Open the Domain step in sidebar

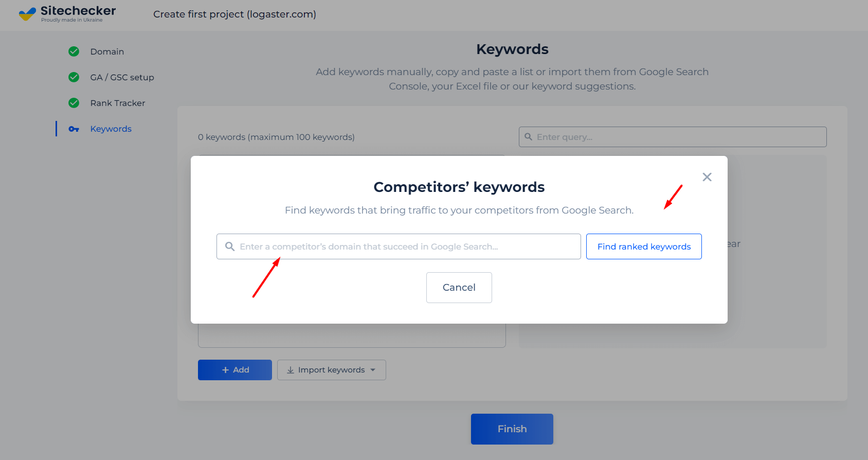tap(107, 51)
